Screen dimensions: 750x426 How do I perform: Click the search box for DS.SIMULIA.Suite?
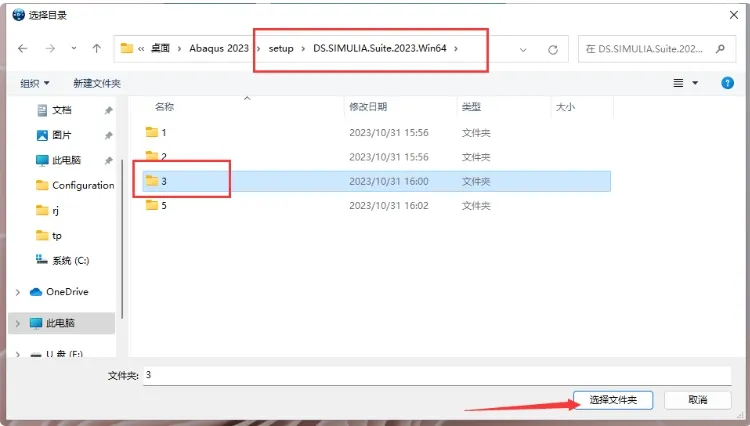(657, 49)
